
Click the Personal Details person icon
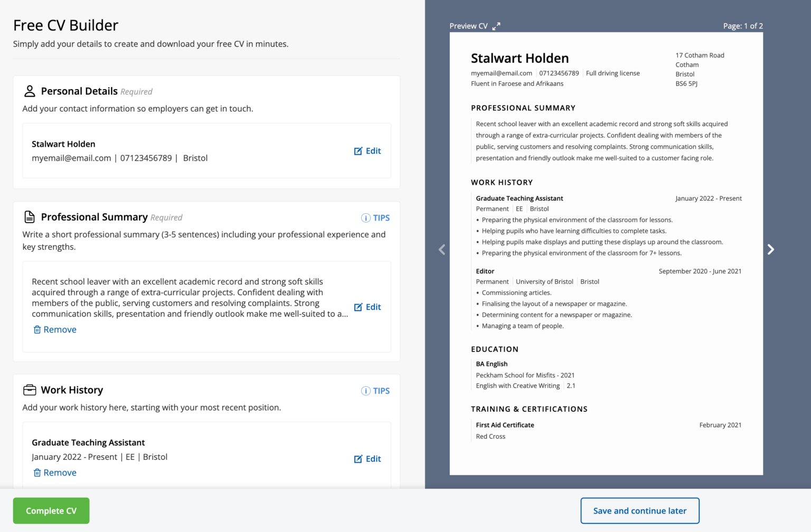30,91
